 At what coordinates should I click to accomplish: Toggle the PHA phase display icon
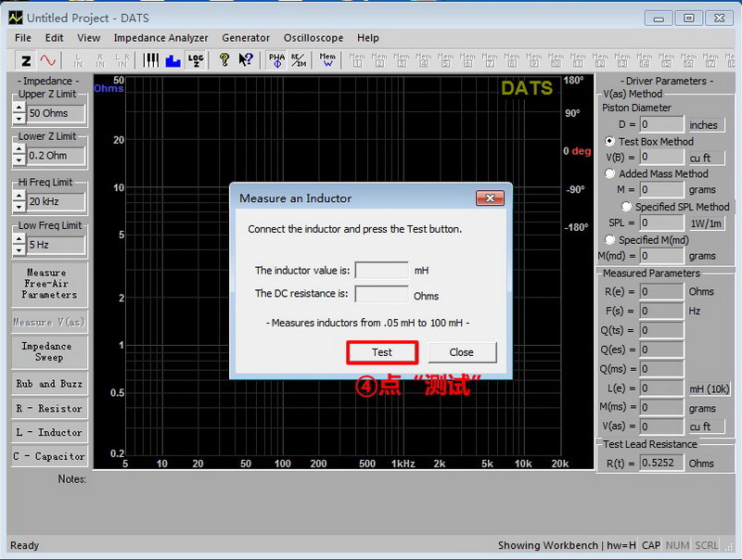(276, 60)
